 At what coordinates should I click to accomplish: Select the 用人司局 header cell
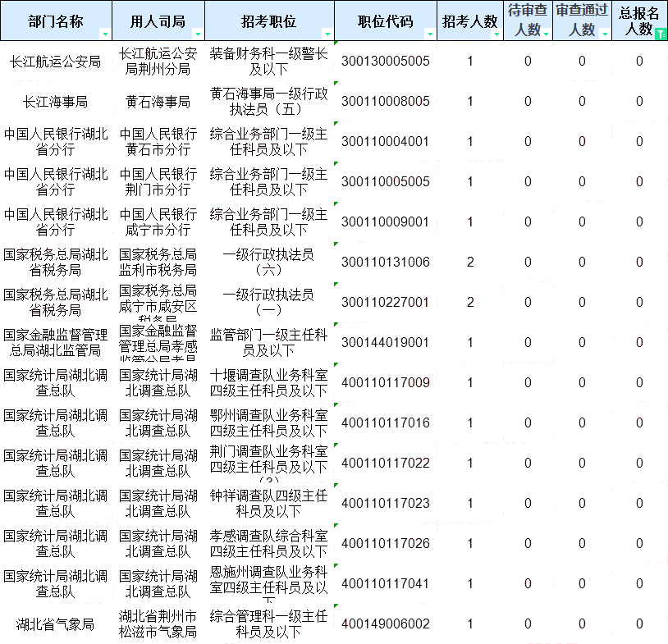(158, 21)
